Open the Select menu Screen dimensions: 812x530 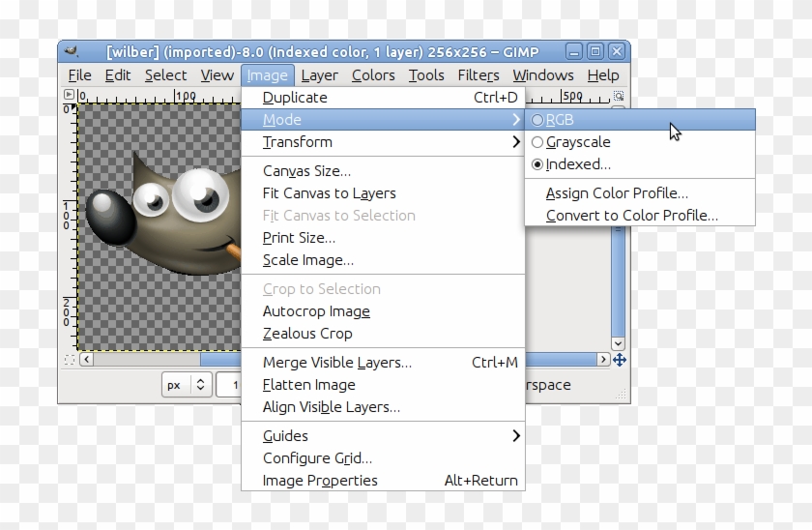(165, 75)
